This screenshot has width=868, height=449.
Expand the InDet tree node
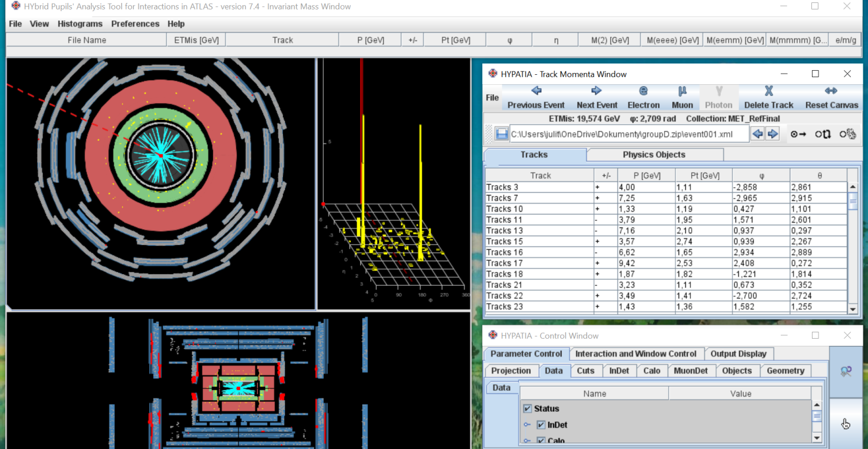tap(527, 425)
